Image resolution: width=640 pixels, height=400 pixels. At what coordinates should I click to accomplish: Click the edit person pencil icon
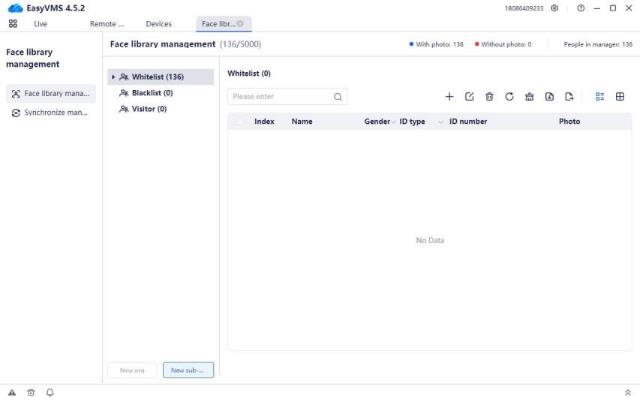point(469,97)
